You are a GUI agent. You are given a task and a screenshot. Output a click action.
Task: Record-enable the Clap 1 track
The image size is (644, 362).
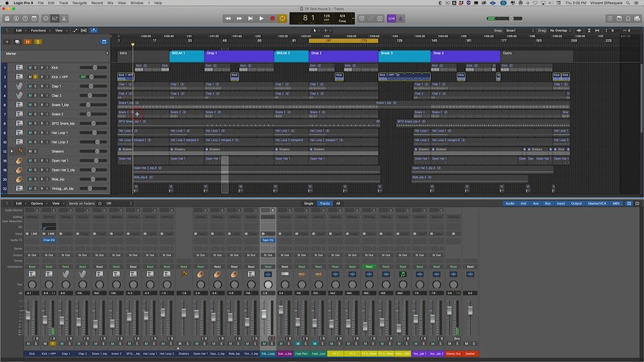(42, 86)
